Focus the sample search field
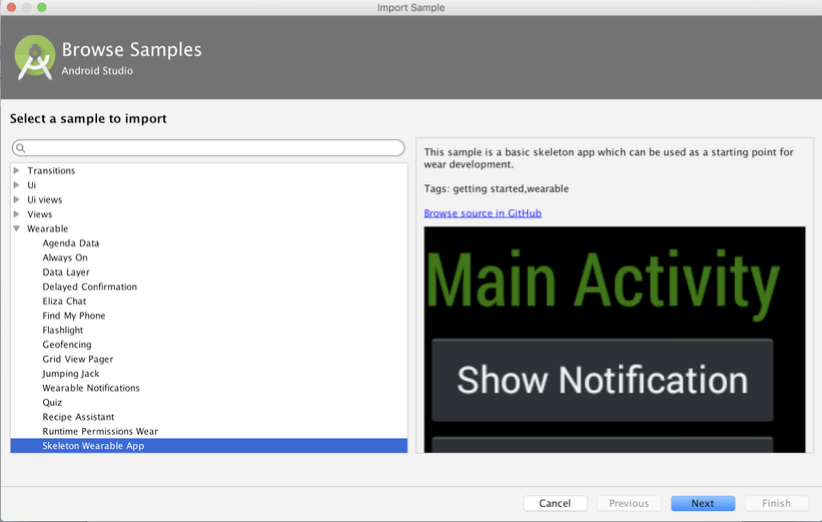822x522 pixels. pos(208,148)
